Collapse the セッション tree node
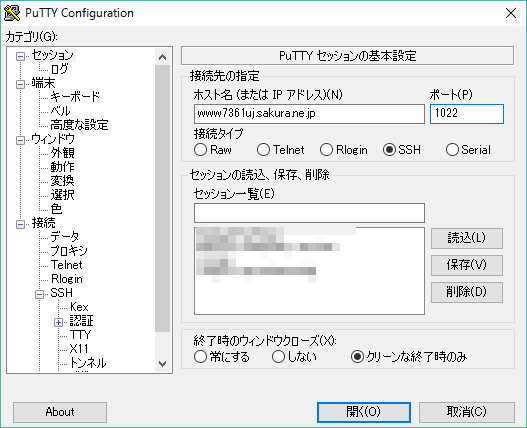This screenshot has width=527, height=428. click(21, 56)
